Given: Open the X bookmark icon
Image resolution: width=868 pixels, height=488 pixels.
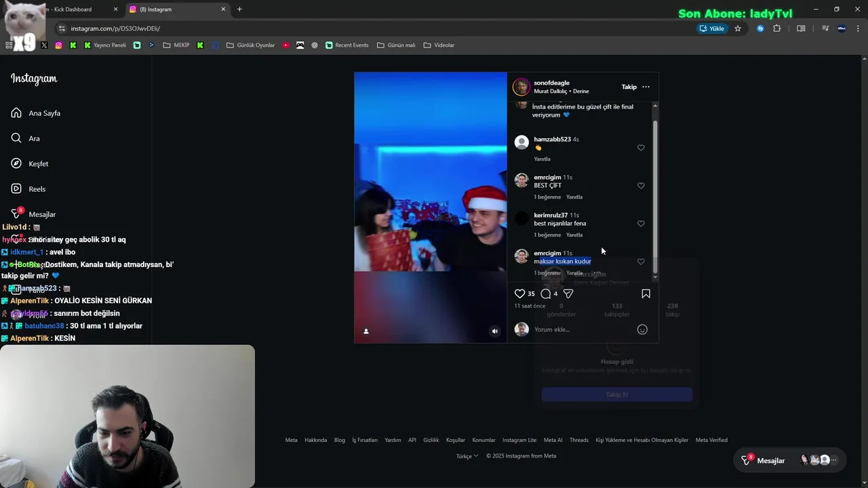Looking at the screenshot, I should tap(44, 45).
